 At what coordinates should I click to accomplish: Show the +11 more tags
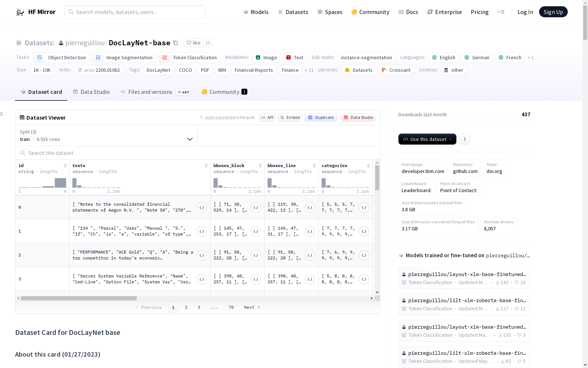point(309,70)
